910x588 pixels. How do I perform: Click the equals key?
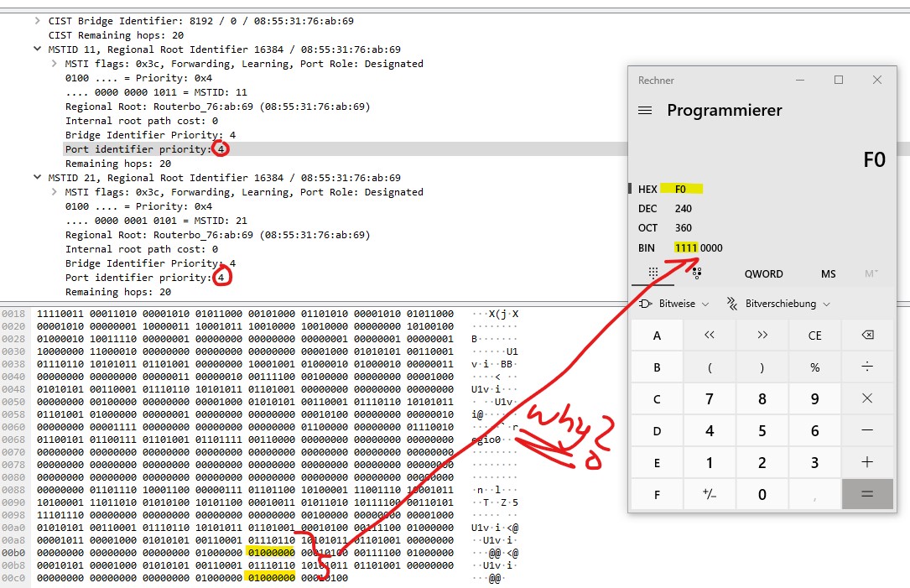click(867, 495)
